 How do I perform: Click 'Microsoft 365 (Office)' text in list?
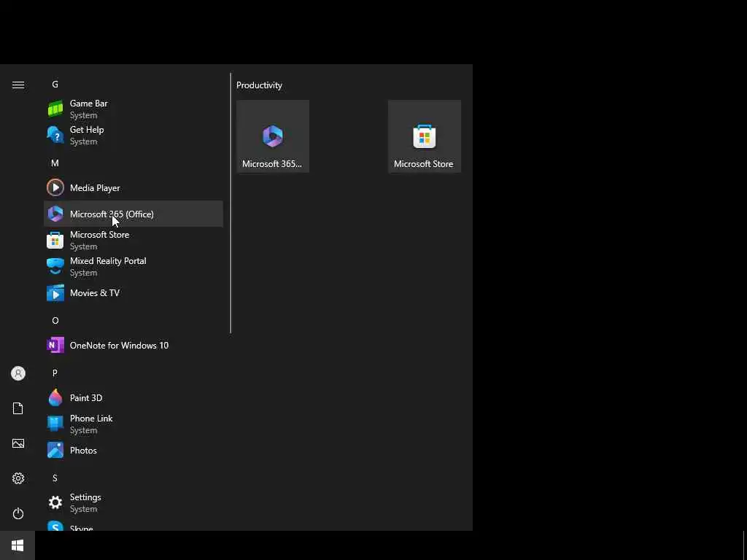(112, 214)
